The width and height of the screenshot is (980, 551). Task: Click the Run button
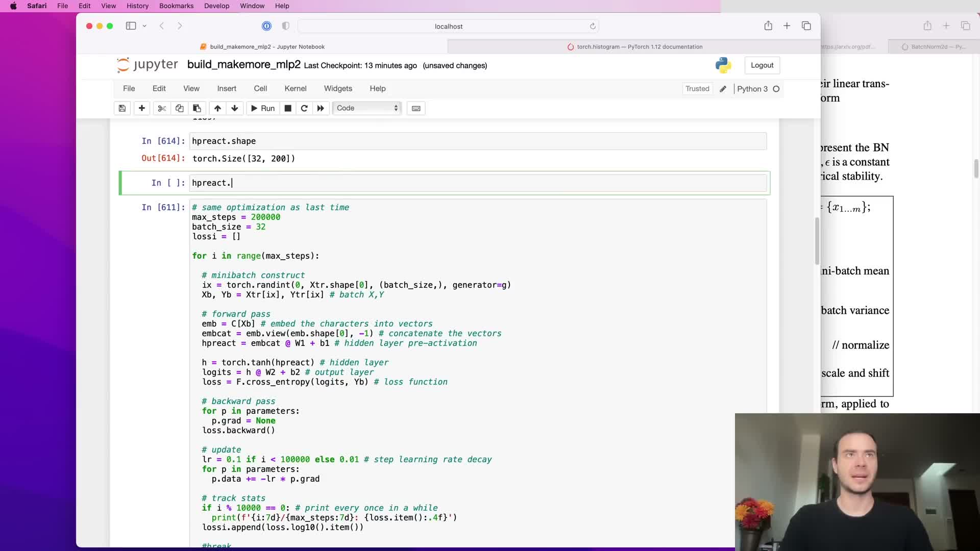point(263,108)
